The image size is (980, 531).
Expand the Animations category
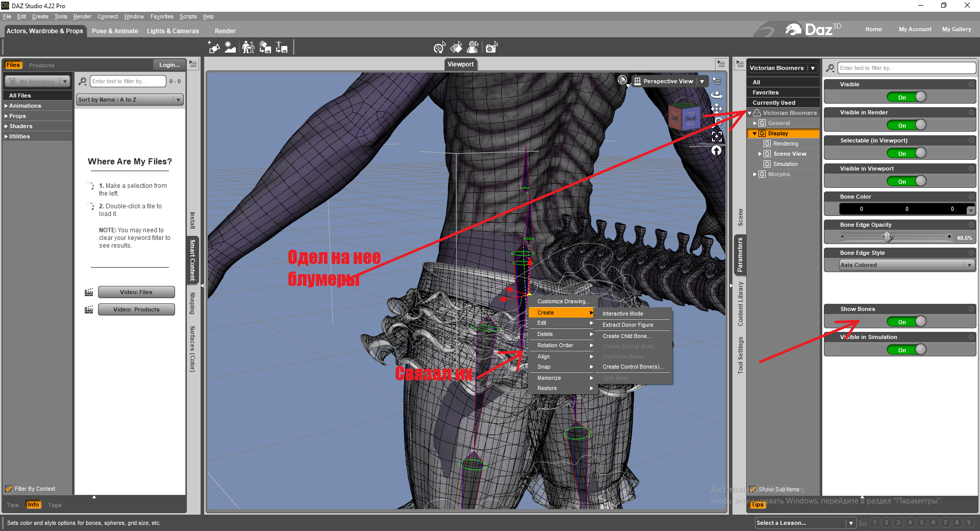pos(6,106)
